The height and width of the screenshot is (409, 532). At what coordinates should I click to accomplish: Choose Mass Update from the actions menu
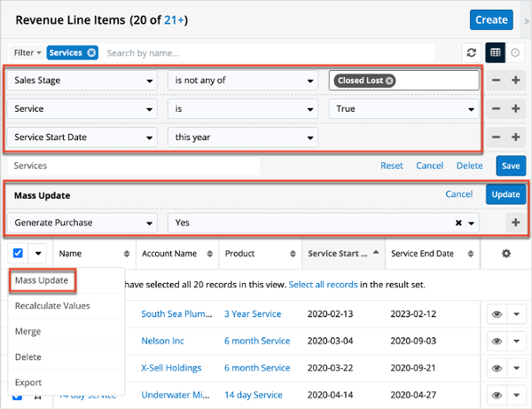pyautogui.click(x=42, y=281)
